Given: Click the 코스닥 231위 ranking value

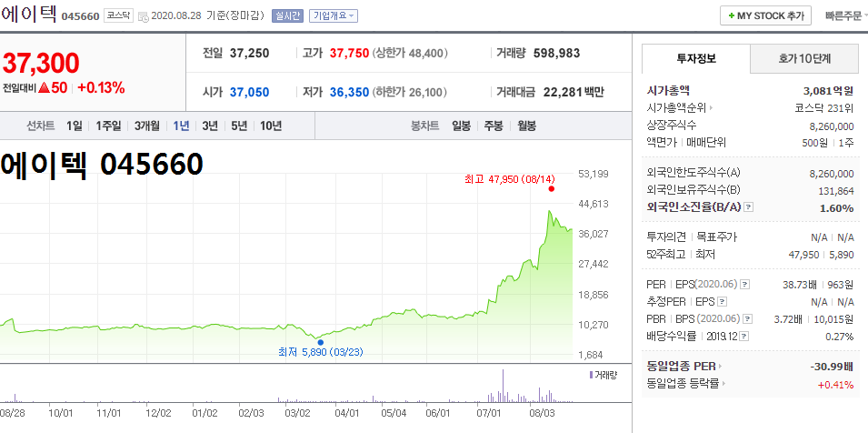Looking at the screenshot, I should pos(823,108).
